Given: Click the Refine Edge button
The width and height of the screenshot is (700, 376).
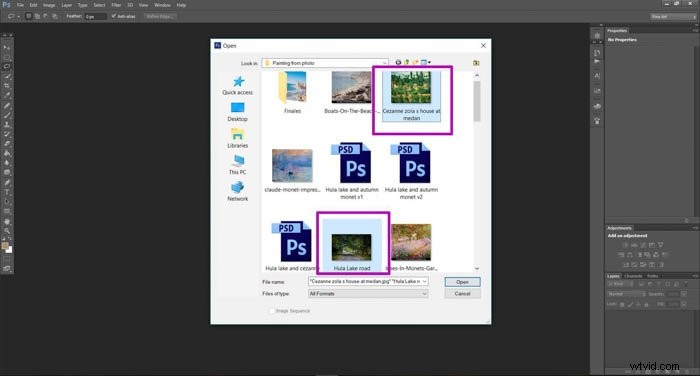Looking at the screenshot, I should click(x=160, y=17).
